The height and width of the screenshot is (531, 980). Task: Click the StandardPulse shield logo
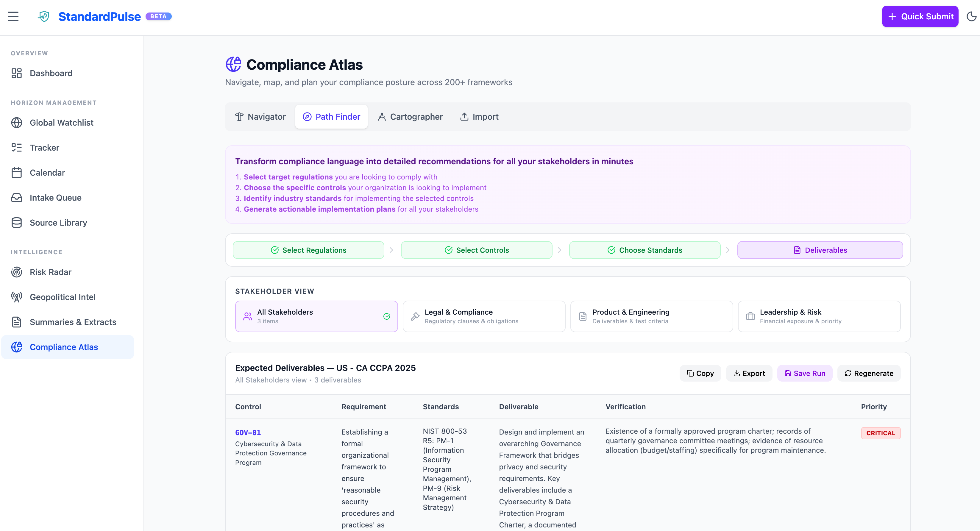[43, 16]
